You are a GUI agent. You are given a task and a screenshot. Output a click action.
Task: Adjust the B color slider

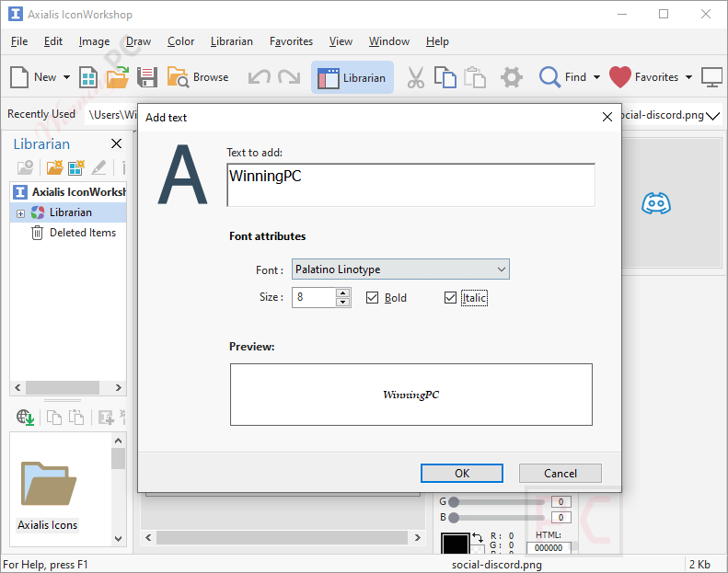[x=454, y=517]
